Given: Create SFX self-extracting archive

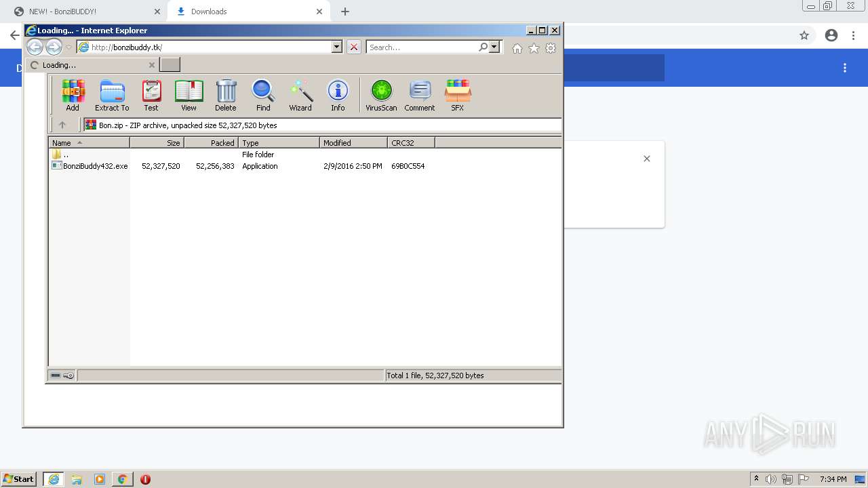Looking at the screenshot, I should tap(458, 96).
